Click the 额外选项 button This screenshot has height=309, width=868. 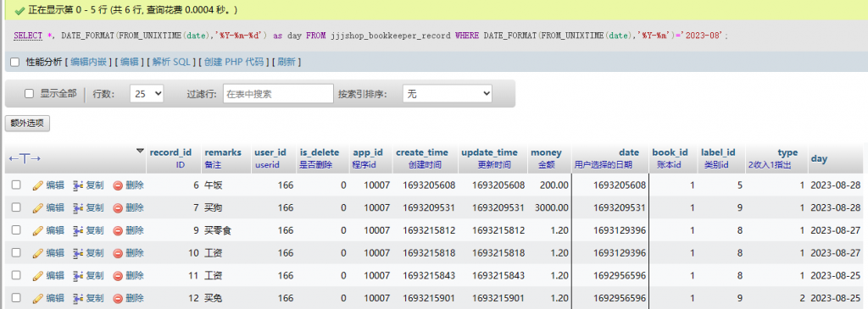tap(28, 124)
